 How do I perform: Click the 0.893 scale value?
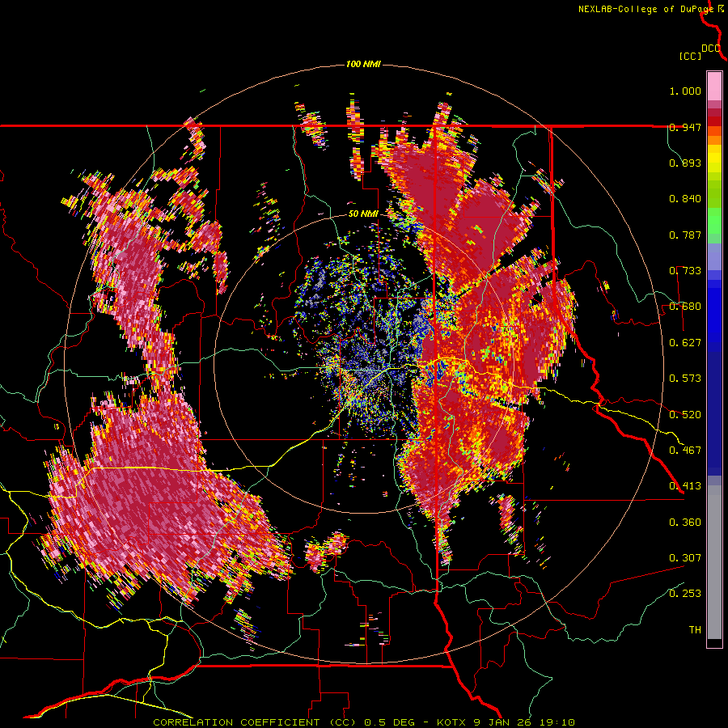point(685,163)
